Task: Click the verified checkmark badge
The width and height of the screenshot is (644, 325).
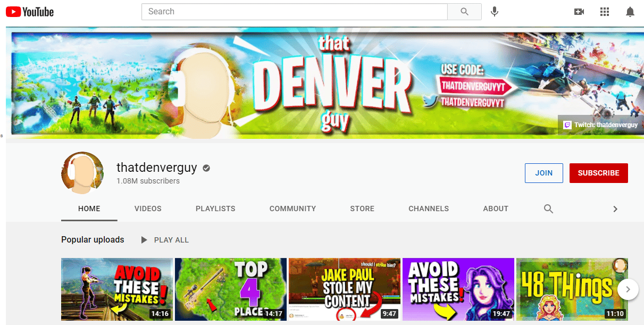Action: pyautogui.click(x=206, y=168)
